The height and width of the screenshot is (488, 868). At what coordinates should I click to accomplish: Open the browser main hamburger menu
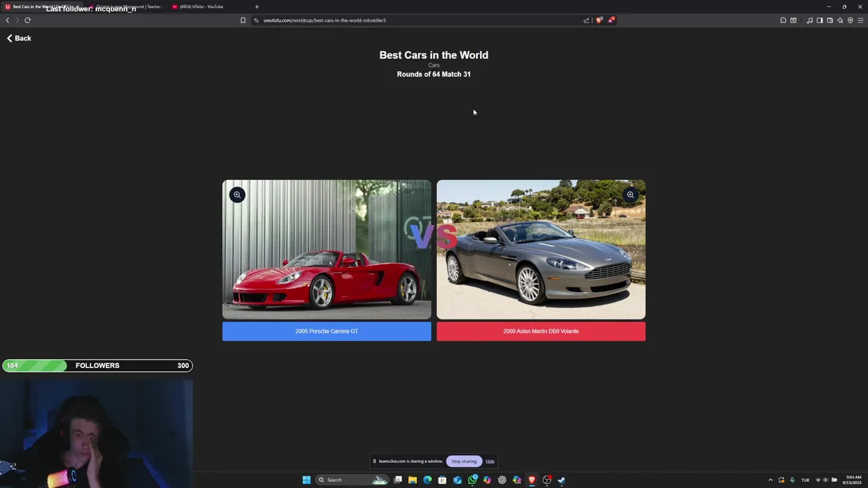861,20
